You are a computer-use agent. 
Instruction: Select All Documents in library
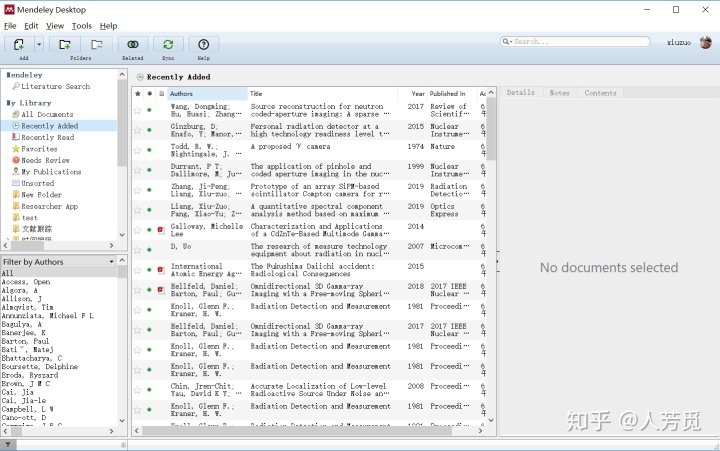pos(47,114)
